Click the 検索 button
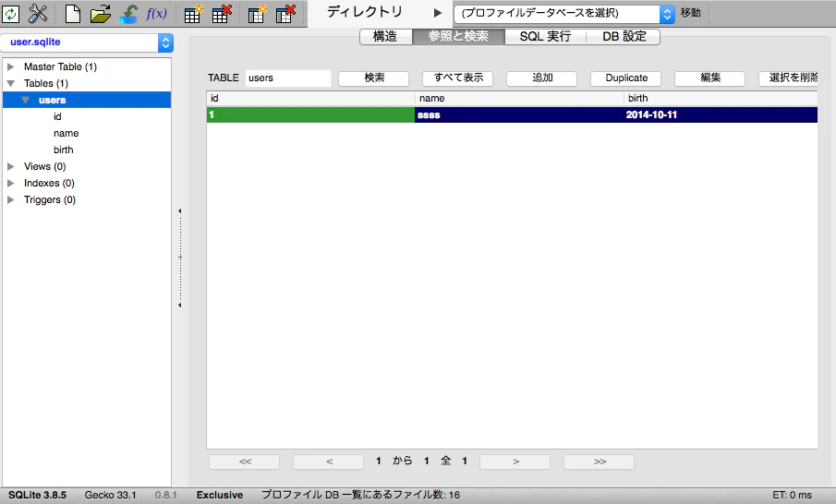 click(x=374, y=78)
